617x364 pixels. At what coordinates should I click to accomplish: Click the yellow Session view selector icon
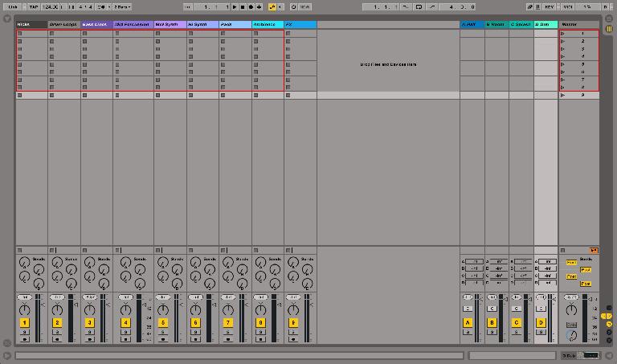[609, 29]
